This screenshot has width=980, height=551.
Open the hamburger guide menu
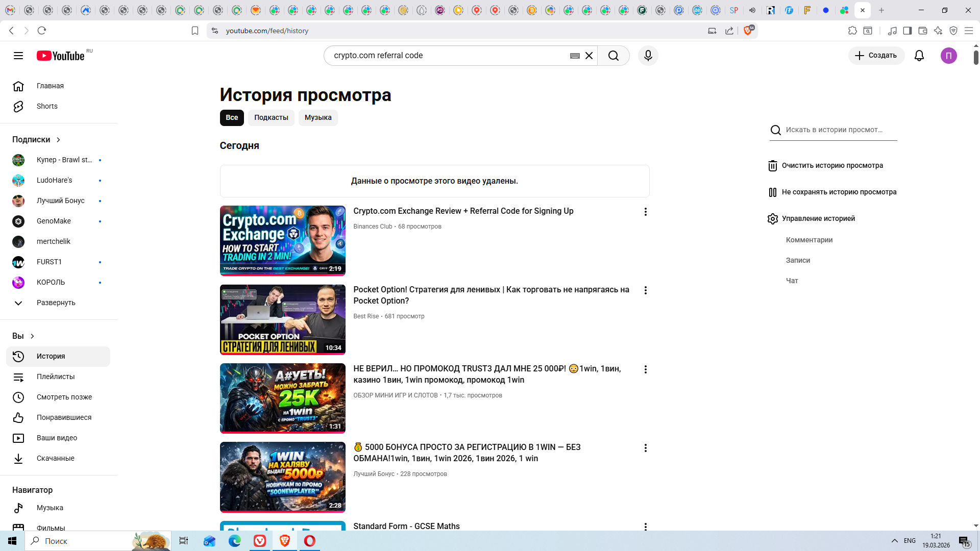pos(18,56)
